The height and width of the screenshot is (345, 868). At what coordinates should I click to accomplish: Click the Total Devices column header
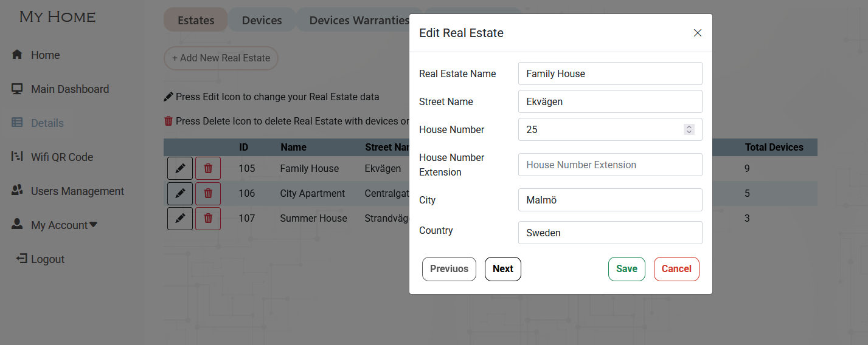(774, 147)
